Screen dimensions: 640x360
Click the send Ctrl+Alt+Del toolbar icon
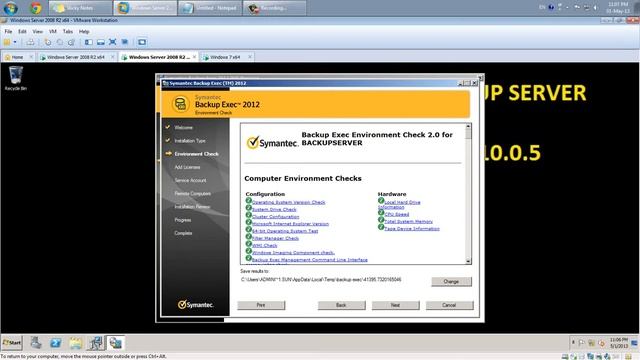[30, 42]
